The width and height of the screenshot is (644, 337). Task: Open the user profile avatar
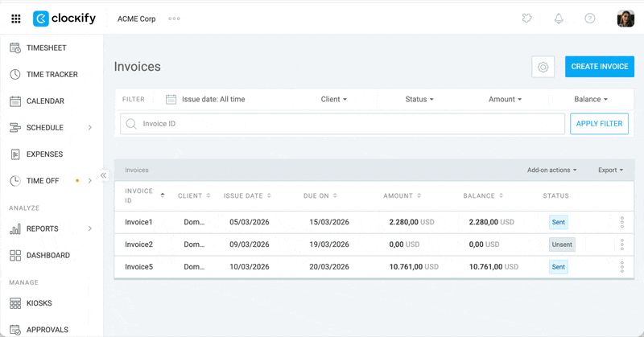pos(625,18)
